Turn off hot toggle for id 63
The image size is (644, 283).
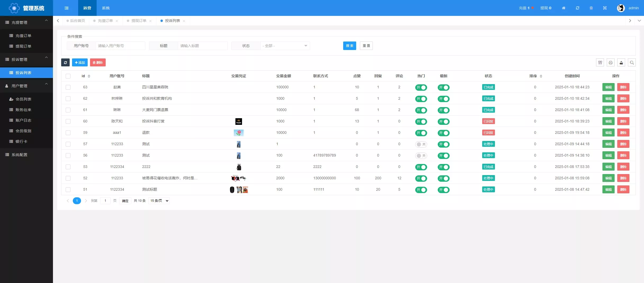coord(421,87)
